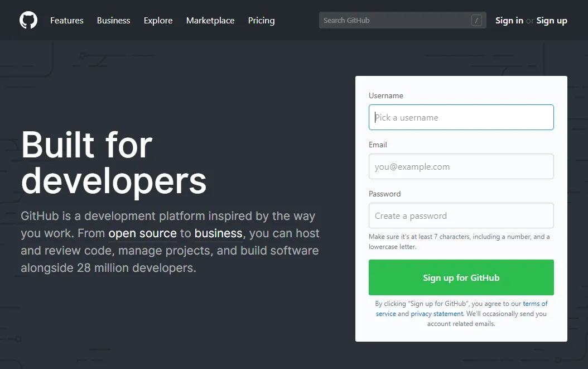The height and width of the screenshot is (369, 588).
Task: Focus the you@example.com email field
Action: [461, 167]
